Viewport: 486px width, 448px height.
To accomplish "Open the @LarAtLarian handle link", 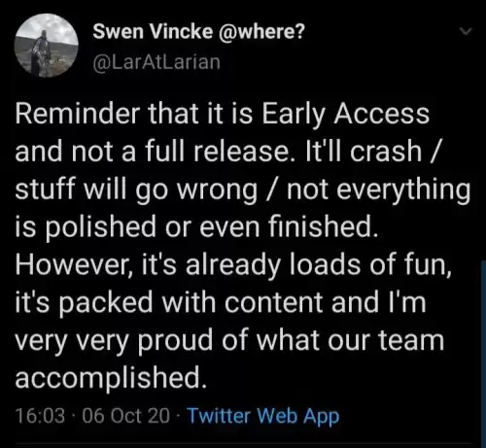I will coord(156,62).
